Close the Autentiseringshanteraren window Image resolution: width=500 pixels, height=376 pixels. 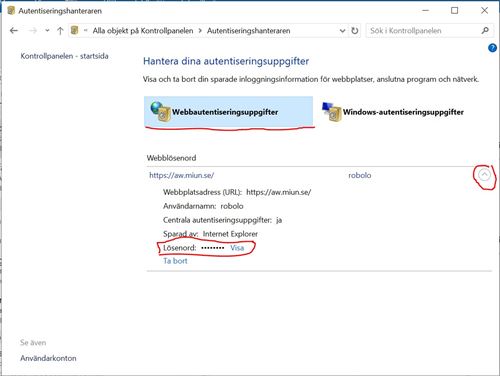click(x=484, y=11)
